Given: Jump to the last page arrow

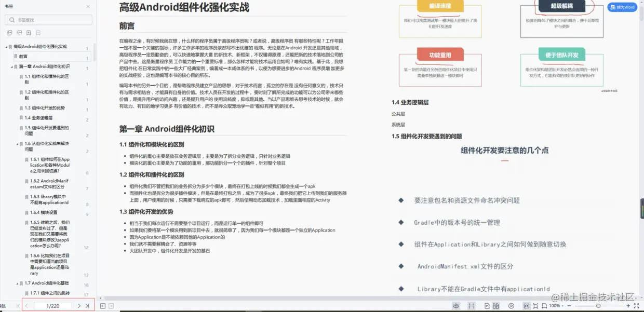Looking at the screenshot, I should [x=87, y=306].
